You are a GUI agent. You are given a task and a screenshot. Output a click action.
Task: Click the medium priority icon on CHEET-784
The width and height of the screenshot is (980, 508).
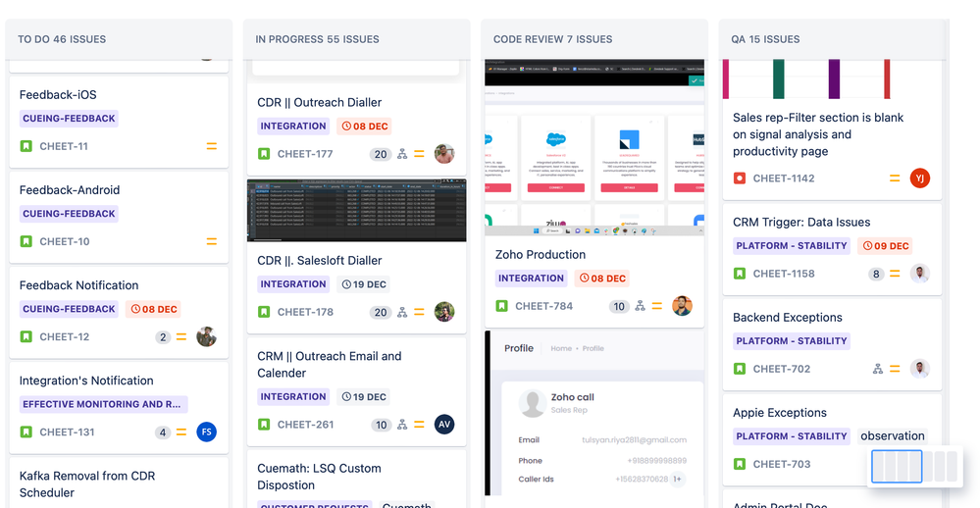(657, 306)
